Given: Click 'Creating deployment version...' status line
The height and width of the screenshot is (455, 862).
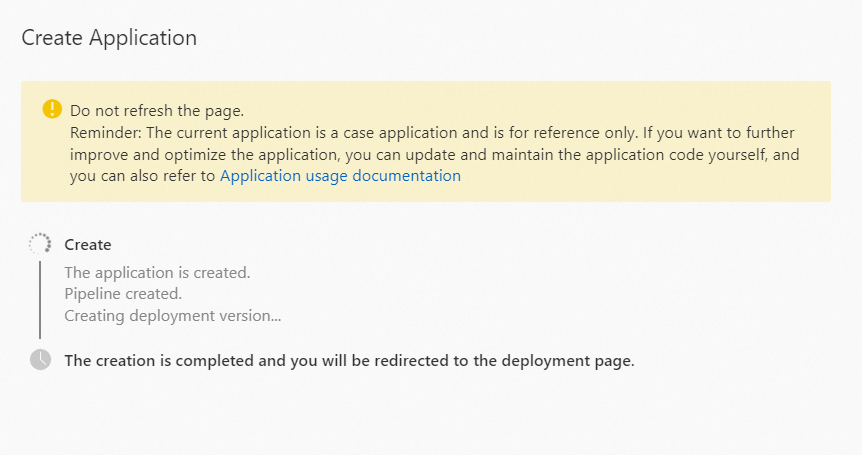Looking at the screenshot, I should pyautogui.click(x=173, y=316).
